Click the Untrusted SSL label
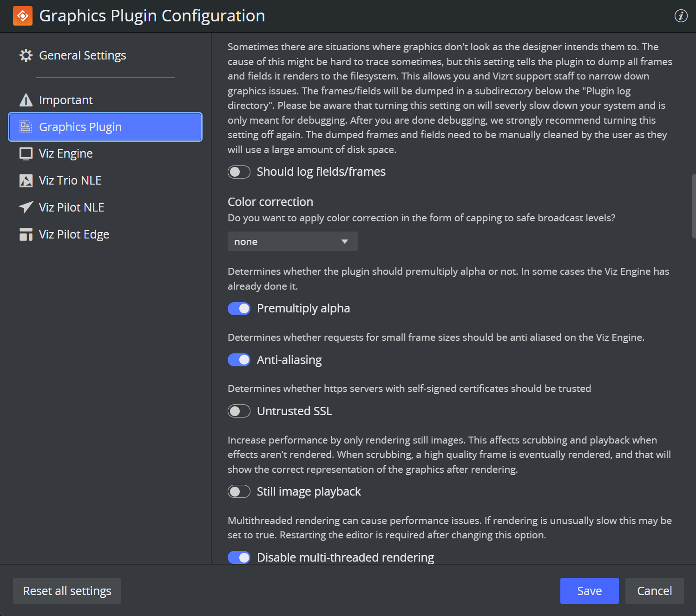This screenshot has height=616, width=696. pyautogui.click(x=295, y=411)
